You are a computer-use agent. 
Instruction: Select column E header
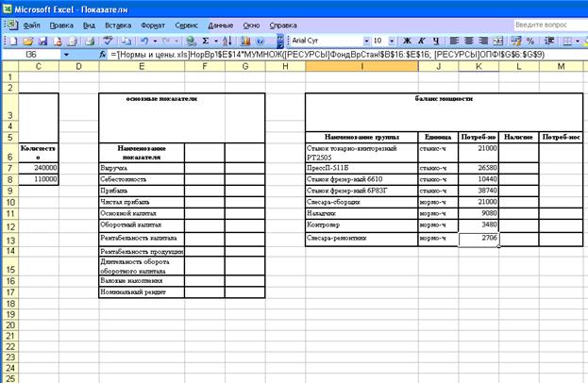click(x=142, y=66)
